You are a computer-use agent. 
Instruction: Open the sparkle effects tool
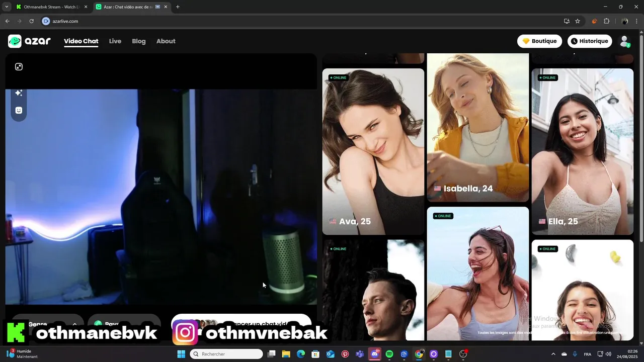pyautogui.click(x=19, y=93)
